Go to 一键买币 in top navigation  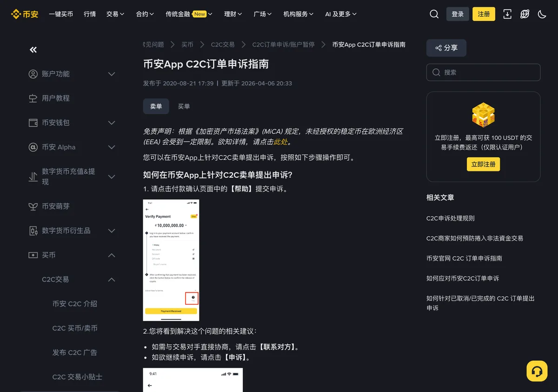pos(61,14)
